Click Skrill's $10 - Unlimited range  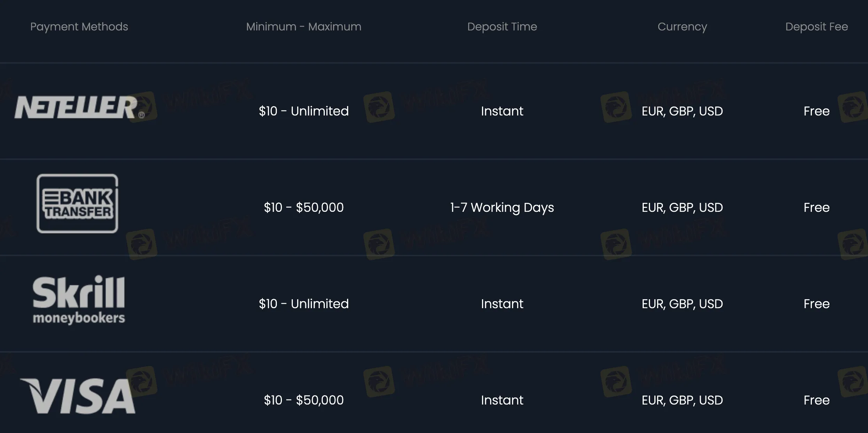304,304
